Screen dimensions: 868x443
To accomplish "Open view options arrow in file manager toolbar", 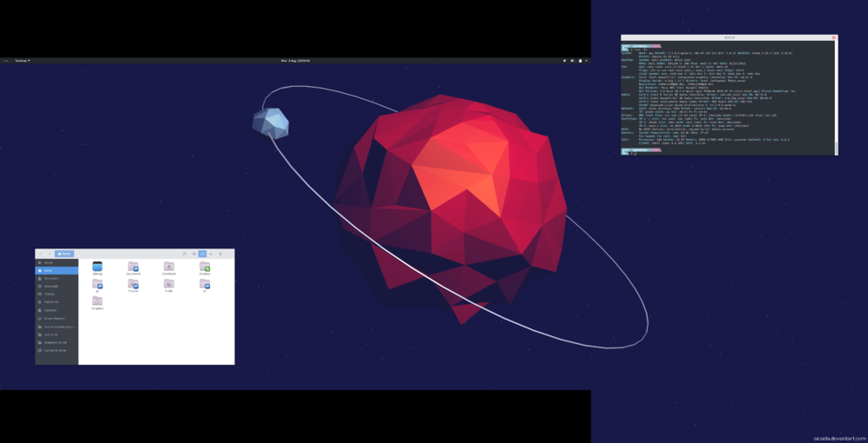I will click(x=211, y=254).
